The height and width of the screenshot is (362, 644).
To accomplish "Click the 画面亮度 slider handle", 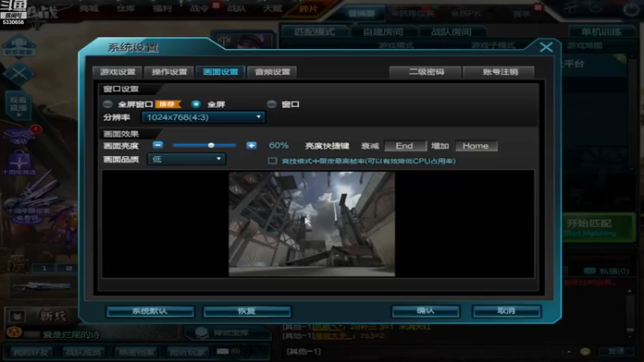I will [x=211, y=146].
